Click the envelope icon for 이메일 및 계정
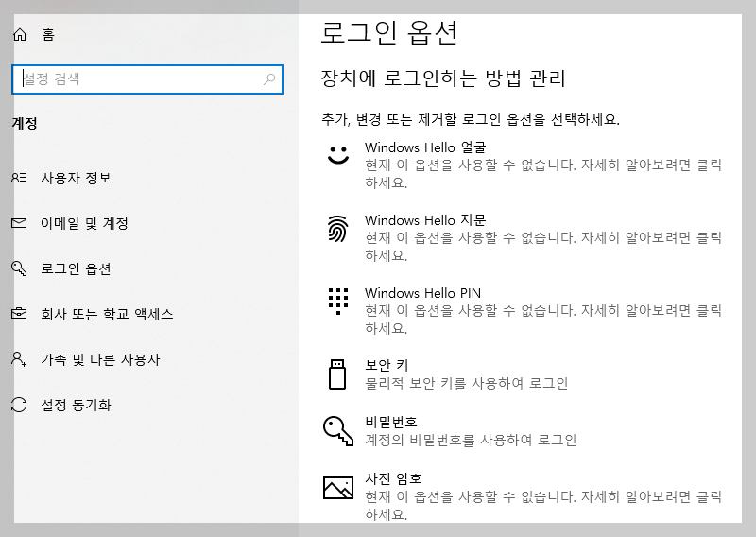 click(x=19, y=223)
